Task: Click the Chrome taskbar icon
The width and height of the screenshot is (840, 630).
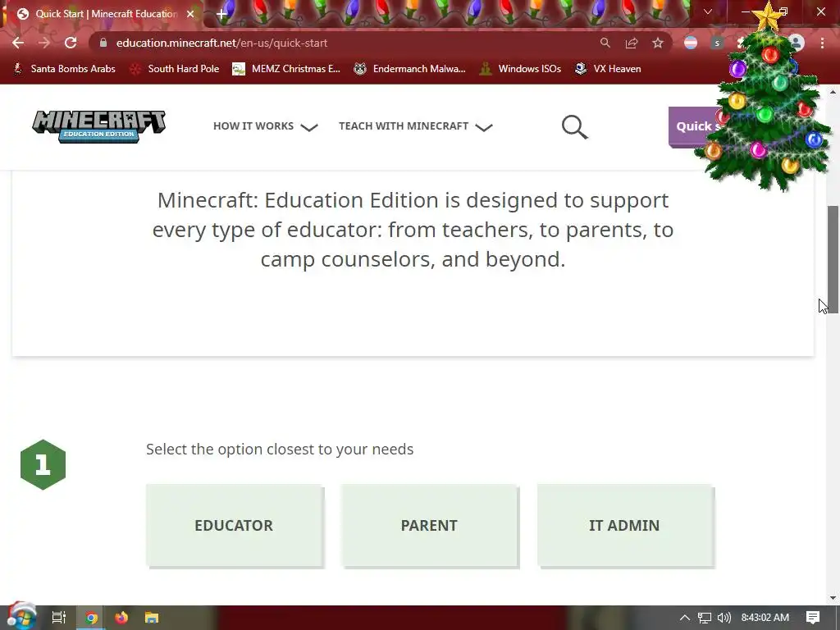Action: [x=91, y=618]
